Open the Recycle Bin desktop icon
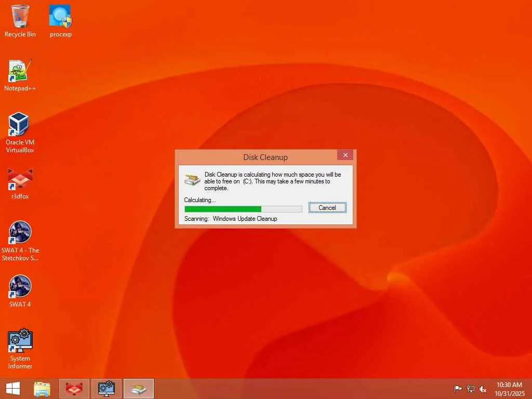 pos(20,20)
